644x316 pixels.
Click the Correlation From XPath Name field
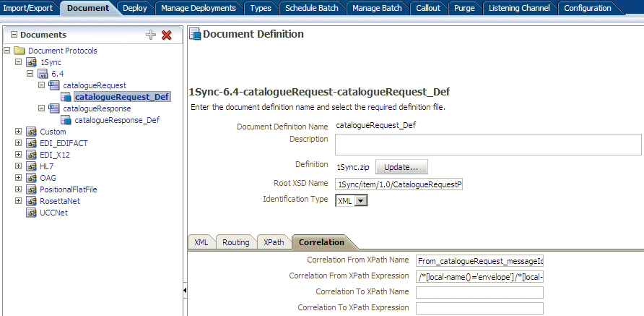pyautogui.click(x=479, y=261)
